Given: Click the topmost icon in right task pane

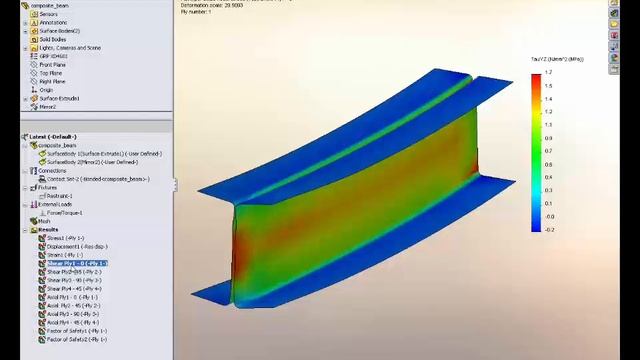Looking at the screenshot, I should pyautogui.click(x=614, y=2).
